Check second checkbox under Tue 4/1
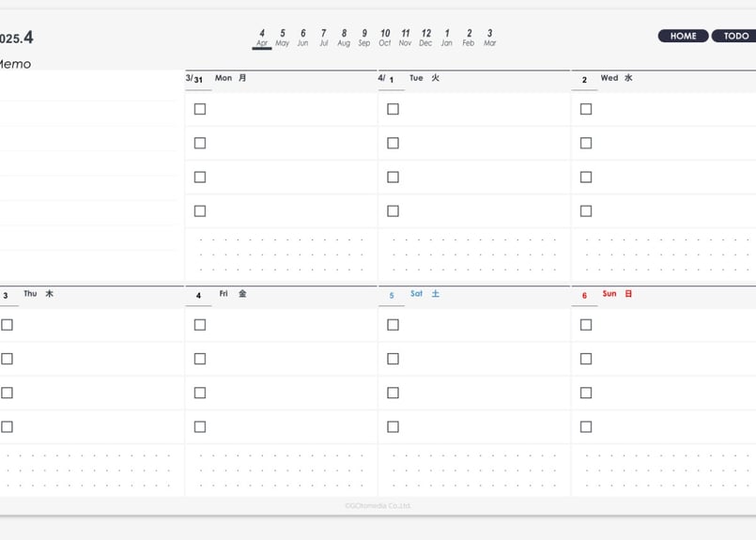The width and height of the screenshot is (756, 540). click(x=393, y=143)
